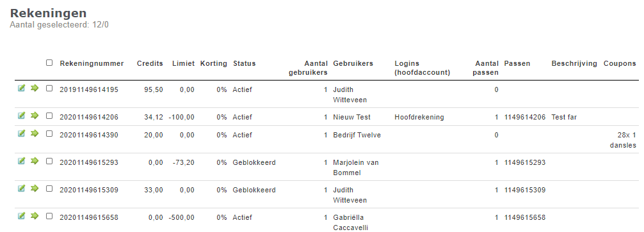This screenshot has height=232, width=644.
Task: Click pass number 1149614206
Action: click(525, 117)
